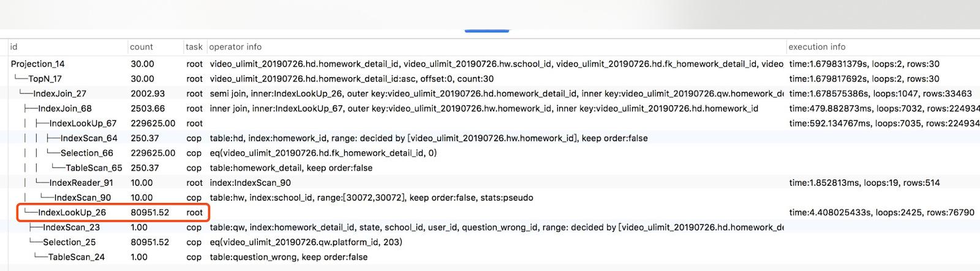
Task: Select the IndexScan_23 plan row
Action: [71, 227]
